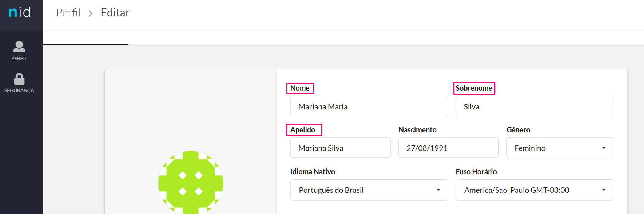Image resolution: width=644 pixels, height=214 pixels.
Task: Open the America/Sao Paulo timezone selector
Action: coord(534,190)
